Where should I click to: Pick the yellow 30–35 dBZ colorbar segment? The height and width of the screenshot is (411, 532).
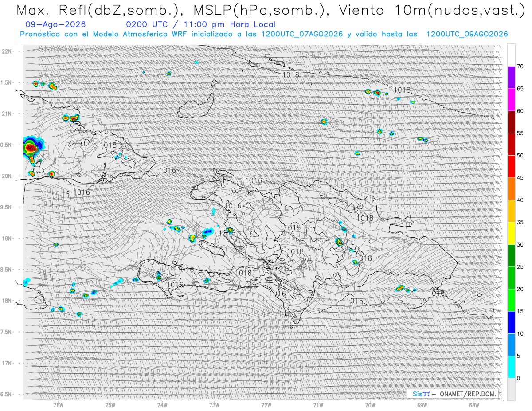(511, 233)
